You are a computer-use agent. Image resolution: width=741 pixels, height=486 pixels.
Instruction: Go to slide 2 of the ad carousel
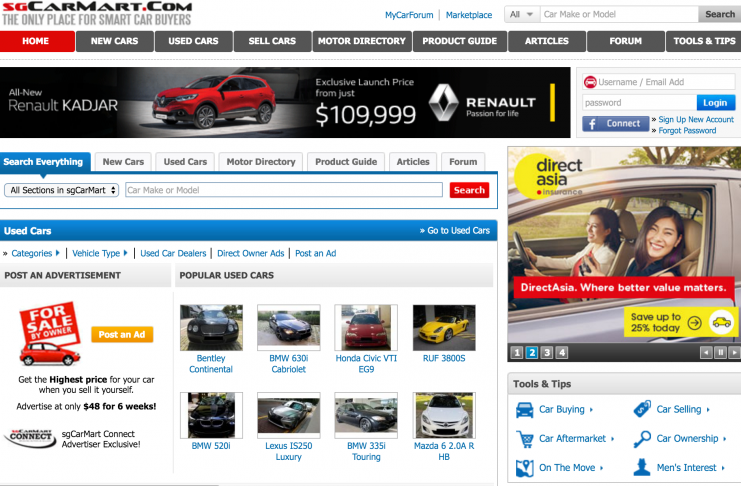pyautogui.click(x=532, y=353)
